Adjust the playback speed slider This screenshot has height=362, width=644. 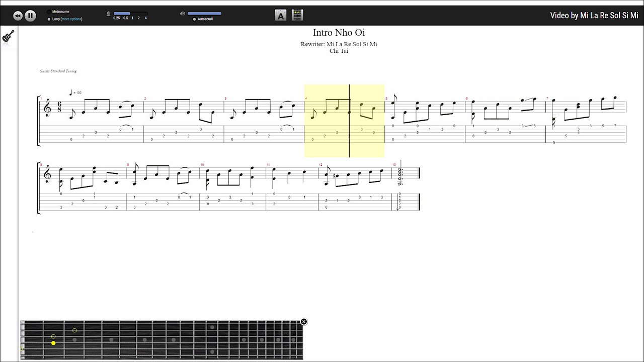click(x=130, y=14)
